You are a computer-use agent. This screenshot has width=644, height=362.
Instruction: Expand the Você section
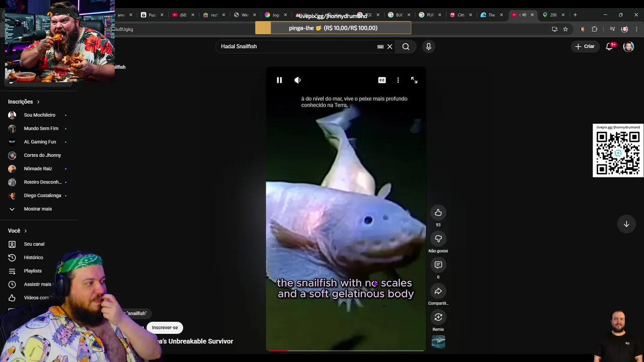click(18, 231)
